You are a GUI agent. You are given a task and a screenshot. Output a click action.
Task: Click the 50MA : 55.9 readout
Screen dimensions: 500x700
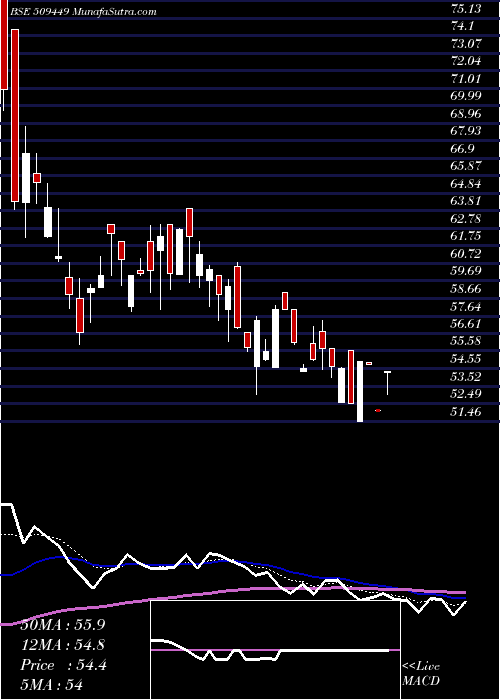(64, 624)
